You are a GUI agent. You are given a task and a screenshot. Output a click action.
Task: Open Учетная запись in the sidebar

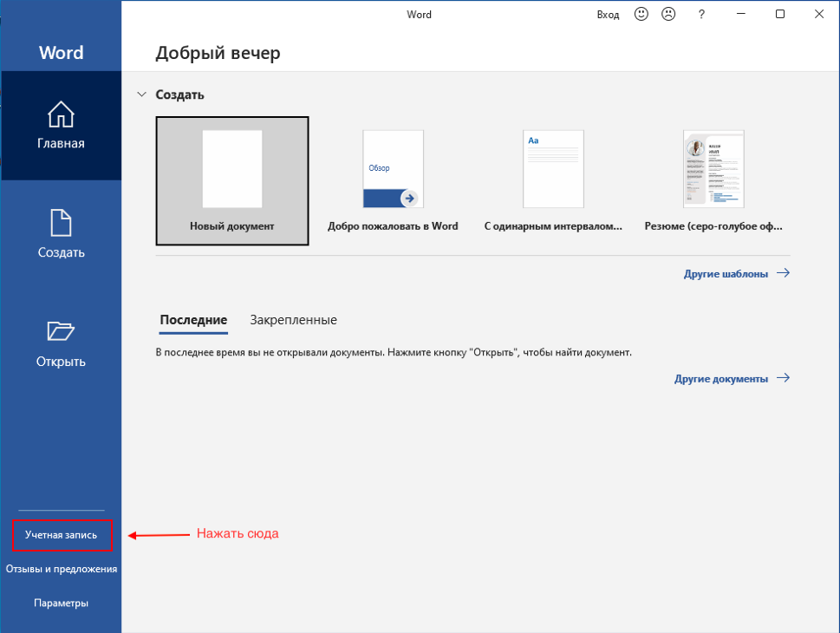click(x=61, y=535)
